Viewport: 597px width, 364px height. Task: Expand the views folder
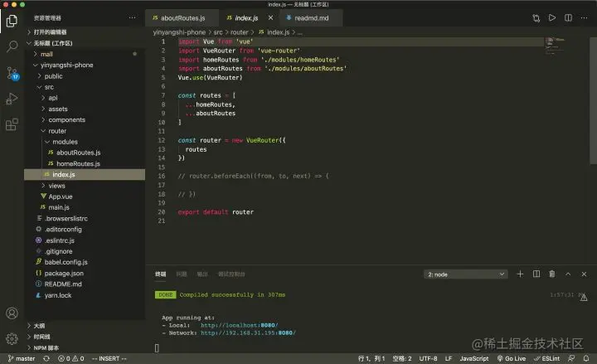click(x=85, y=186)
